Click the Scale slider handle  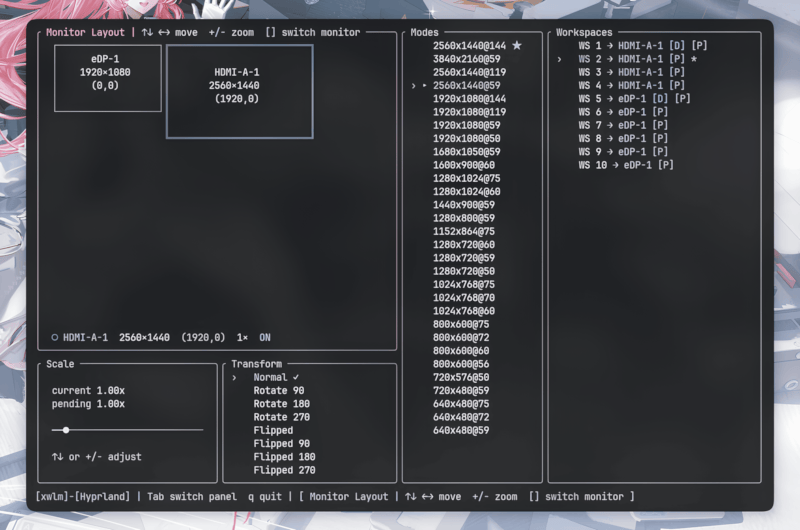(66, 430)
